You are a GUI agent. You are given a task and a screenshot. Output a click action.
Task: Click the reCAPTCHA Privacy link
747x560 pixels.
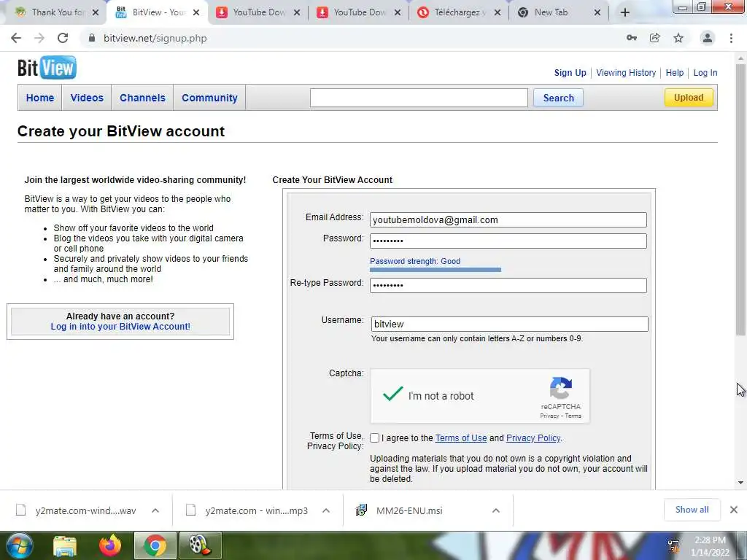[x=549, y=416]
